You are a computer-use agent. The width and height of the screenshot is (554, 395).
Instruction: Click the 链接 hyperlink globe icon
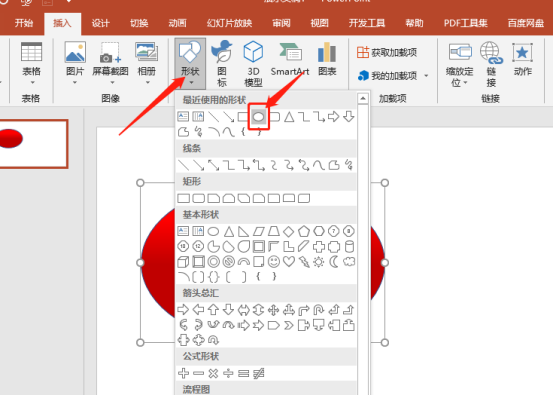coord(491,52)
